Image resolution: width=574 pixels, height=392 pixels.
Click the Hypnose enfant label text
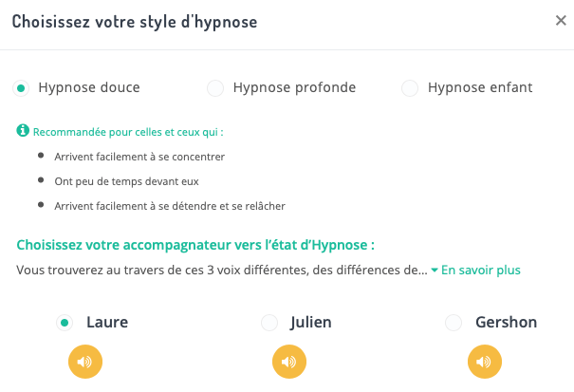[x=480, y=88]
